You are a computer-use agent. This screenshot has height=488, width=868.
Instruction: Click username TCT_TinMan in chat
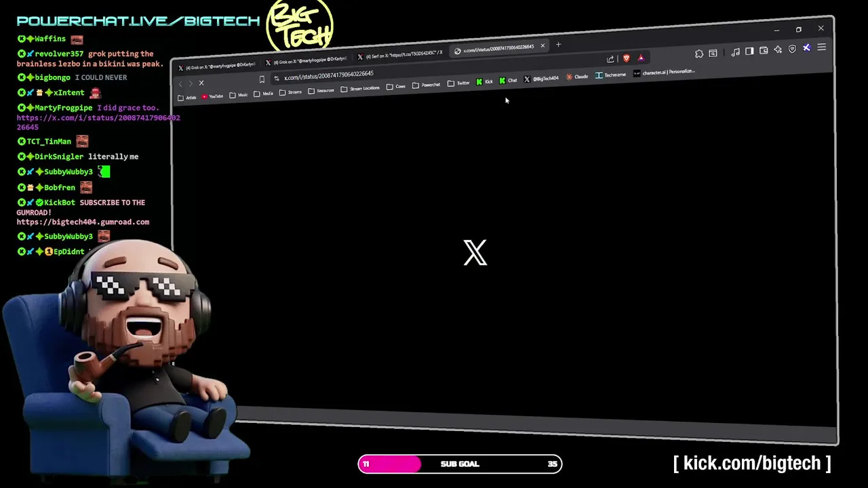[x=48, y=142]
